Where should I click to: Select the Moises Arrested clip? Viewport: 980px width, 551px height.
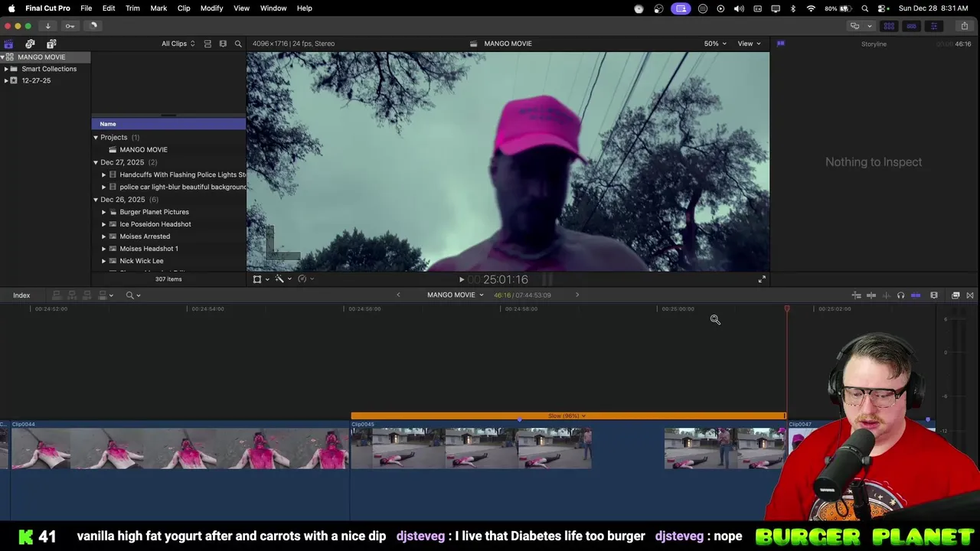coord(168,236)
